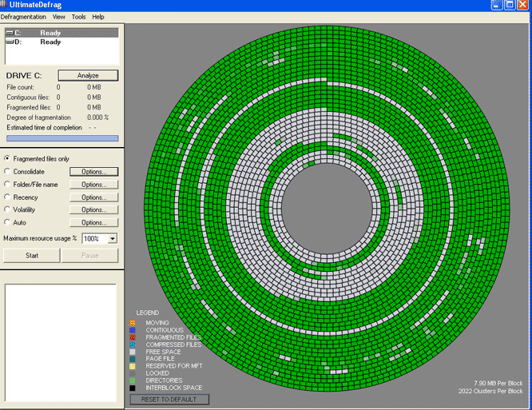The height and width of the screenshot is (410, 532).
Task: Click the '2022 Clusters Per Block' text
Action: point(490,391)
